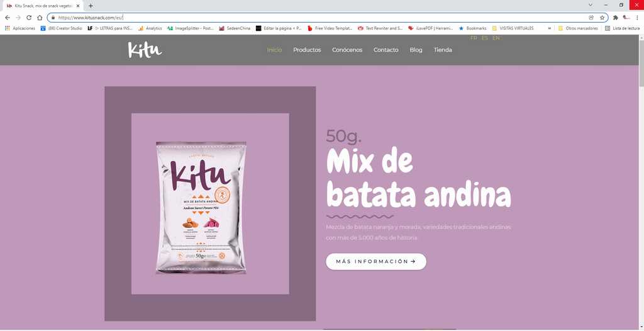Click the browser forward arrow
This screenshot has width=644, height=331.
click(x=18, y=18)
